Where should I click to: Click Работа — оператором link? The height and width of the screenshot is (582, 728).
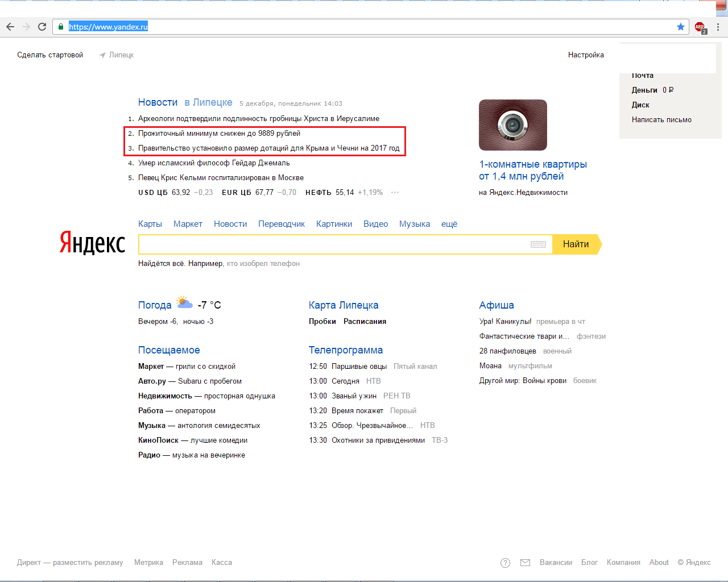click(177, 411)
